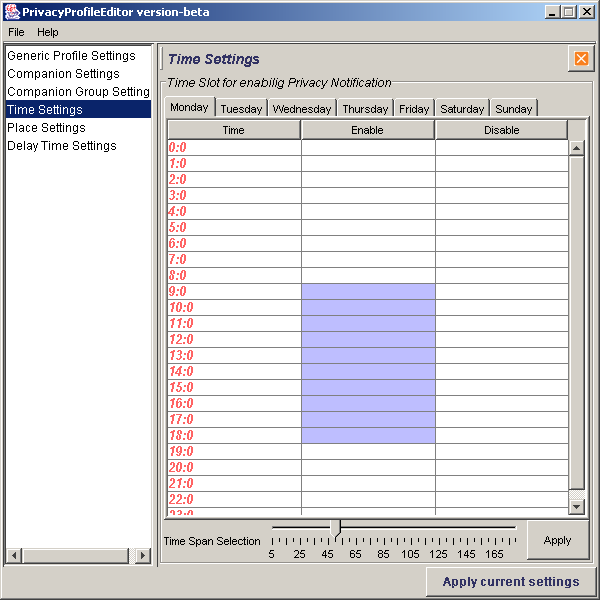The width and height of the screenshot is (600, 600).
Task: Open the Help menu
Action: (48, 32)
